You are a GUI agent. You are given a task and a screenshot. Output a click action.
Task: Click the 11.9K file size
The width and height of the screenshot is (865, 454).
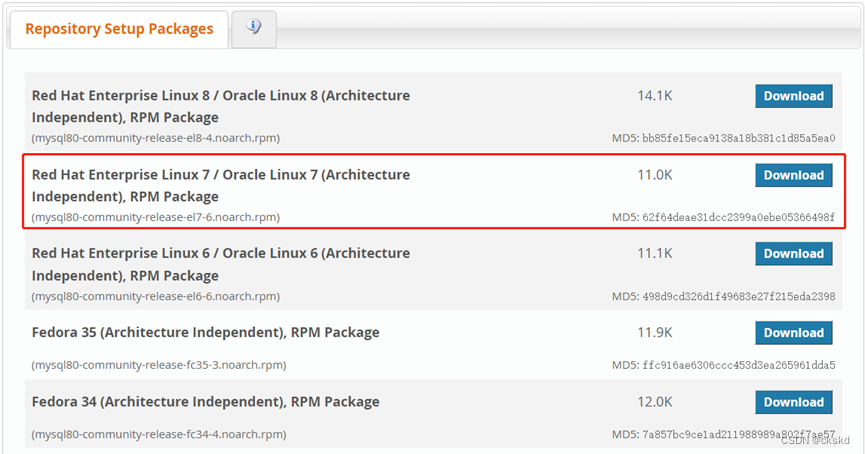tap(655, 333)
